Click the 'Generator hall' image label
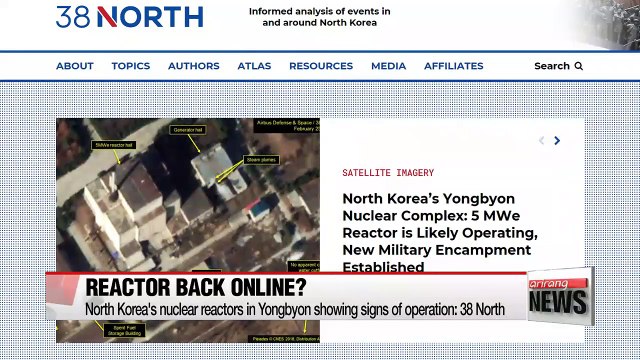This screenshot has height=360, width=640. pos(188,130)
